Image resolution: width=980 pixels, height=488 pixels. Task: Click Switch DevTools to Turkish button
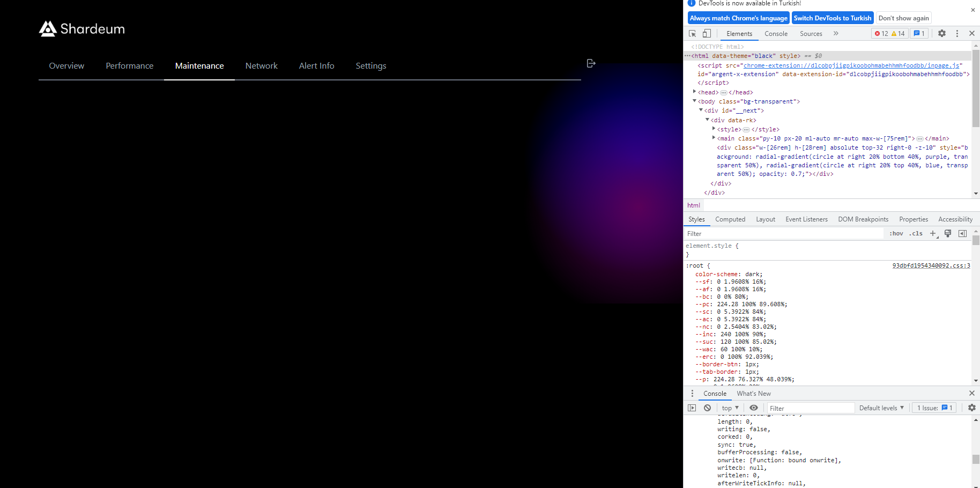tap(833, 17)
